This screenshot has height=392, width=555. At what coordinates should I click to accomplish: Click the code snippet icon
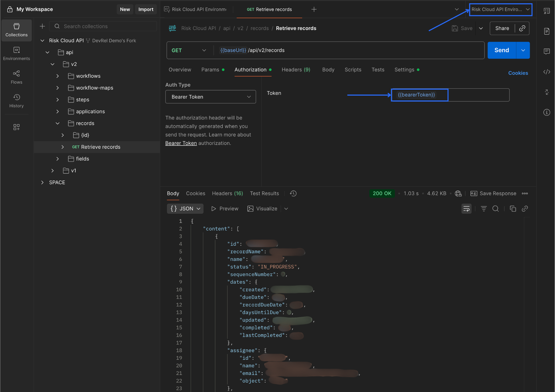point(547,72)
